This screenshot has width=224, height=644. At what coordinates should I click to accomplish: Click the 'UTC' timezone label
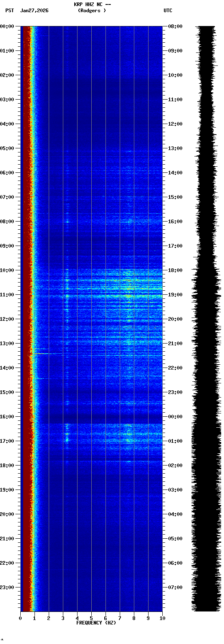click(x=168, y=11)
